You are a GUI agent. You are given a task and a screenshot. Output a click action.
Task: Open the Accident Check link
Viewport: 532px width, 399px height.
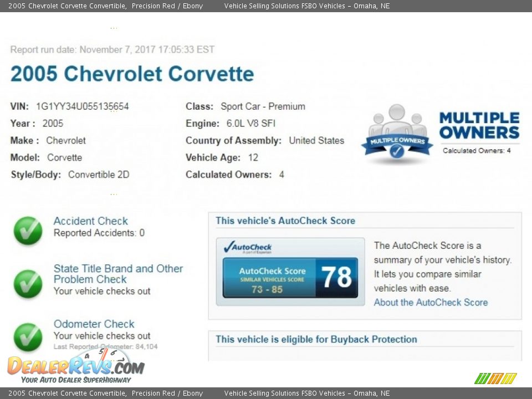click(x=90, y=221)
